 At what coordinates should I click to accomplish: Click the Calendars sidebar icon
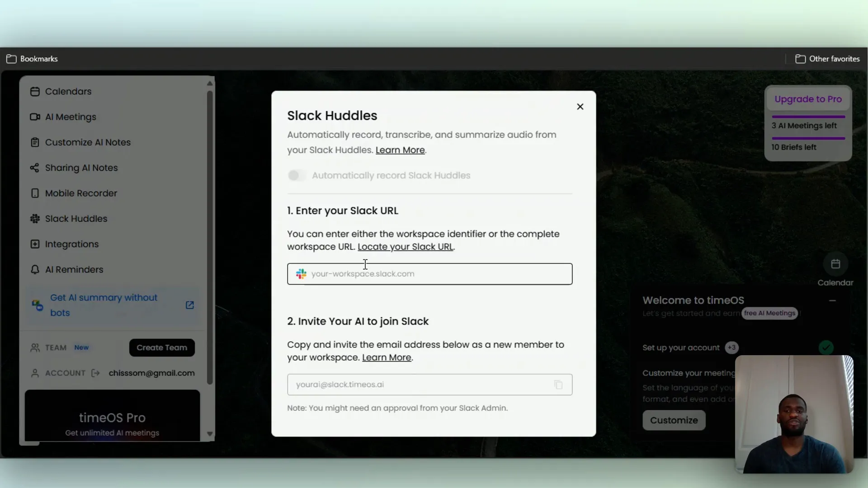(35, 92)
